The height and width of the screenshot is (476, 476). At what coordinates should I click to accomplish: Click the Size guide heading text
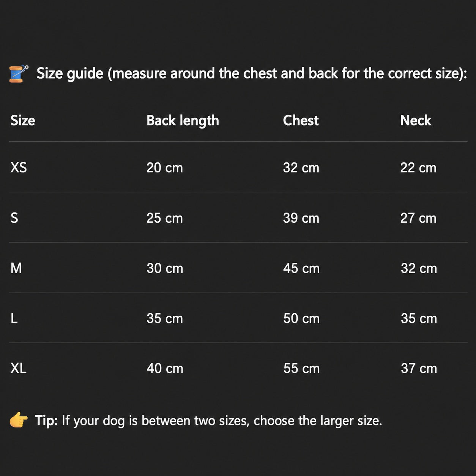pos(252,73)
